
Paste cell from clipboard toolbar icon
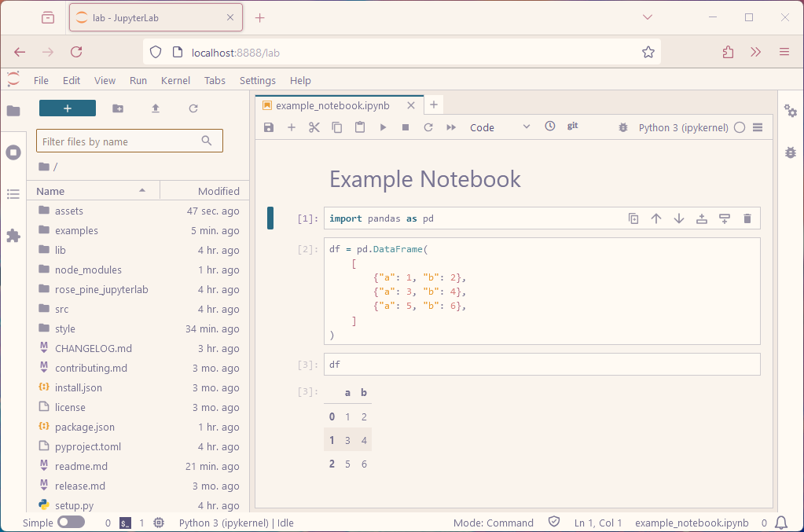[360, 127]
